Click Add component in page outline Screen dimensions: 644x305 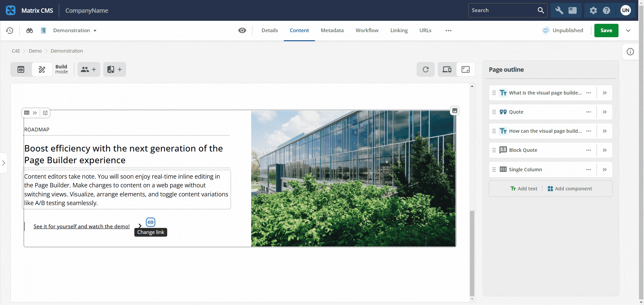click(x=570, y=189)
